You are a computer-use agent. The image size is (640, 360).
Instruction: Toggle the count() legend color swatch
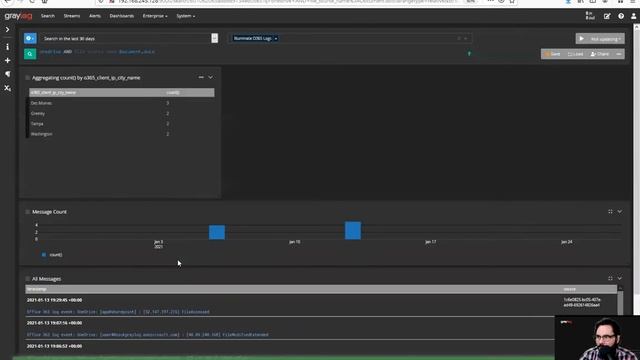pos(44,255)
